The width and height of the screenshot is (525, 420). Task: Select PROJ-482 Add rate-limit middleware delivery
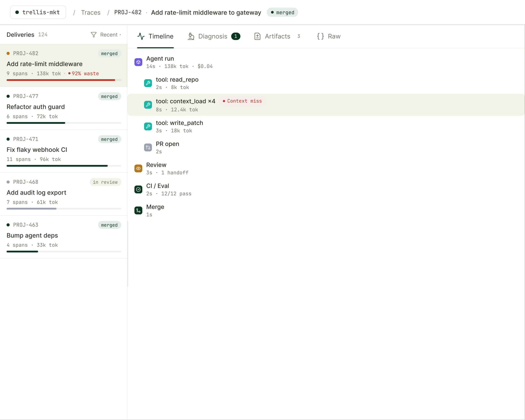click(63, 65)
